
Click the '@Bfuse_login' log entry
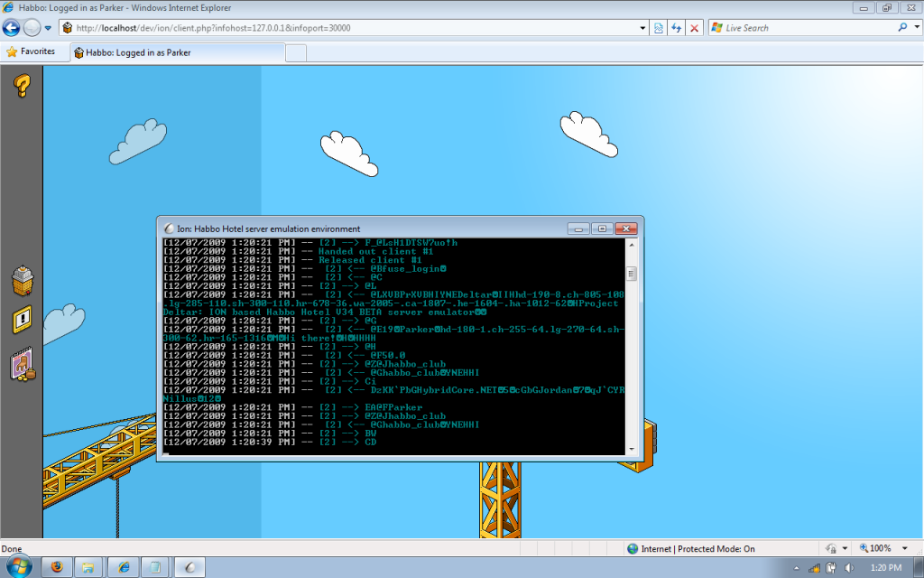coord(408,269)
